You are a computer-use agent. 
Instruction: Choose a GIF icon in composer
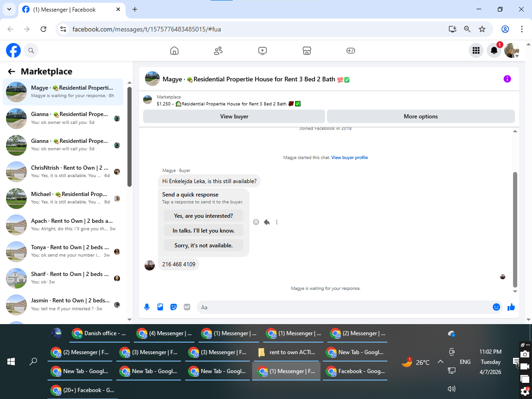[187, 307]
